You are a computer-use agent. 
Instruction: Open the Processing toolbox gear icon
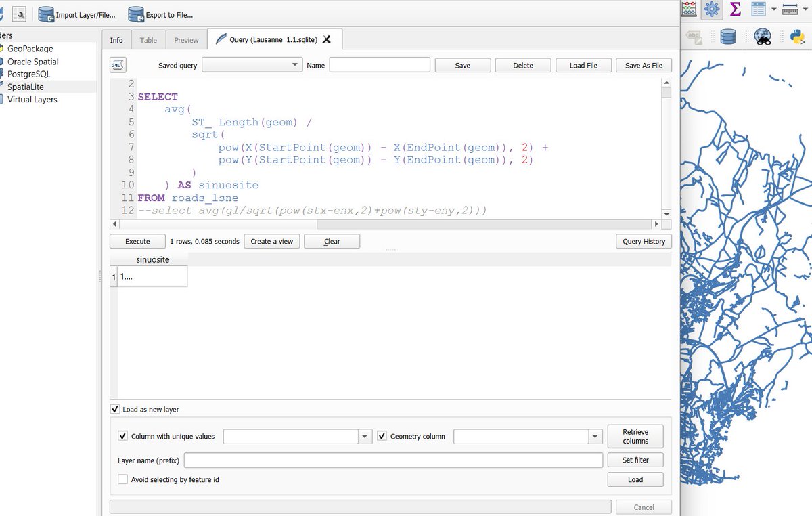click(710, 9)
